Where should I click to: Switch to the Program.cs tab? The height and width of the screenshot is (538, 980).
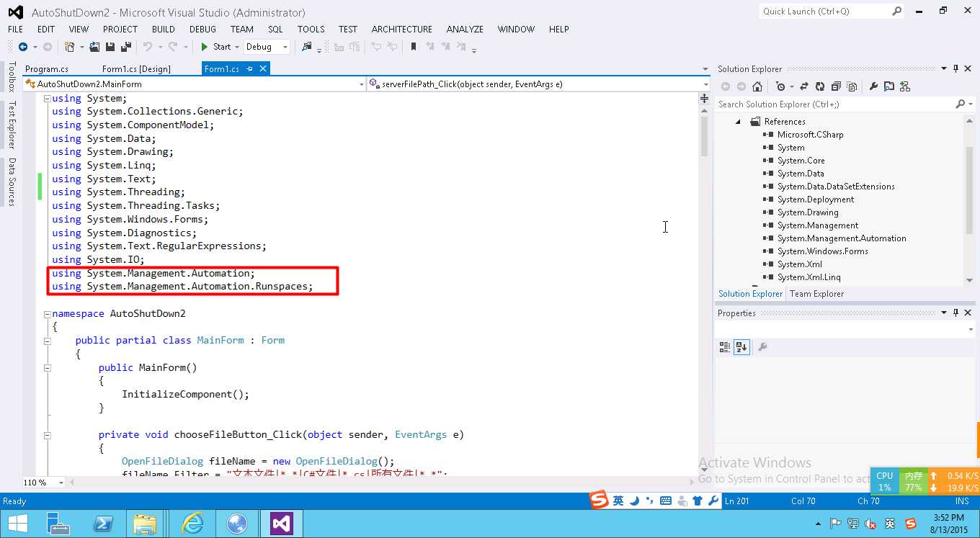coord(47,69)
